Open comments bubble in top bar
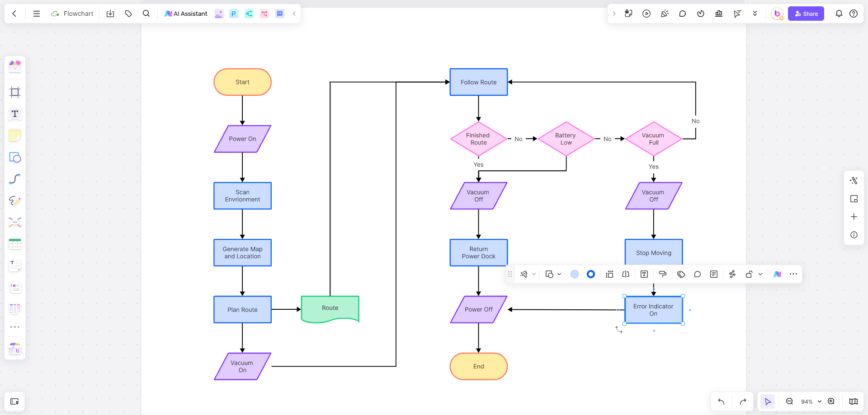This screenshot has height=415, width=868. tap(683, 14)
